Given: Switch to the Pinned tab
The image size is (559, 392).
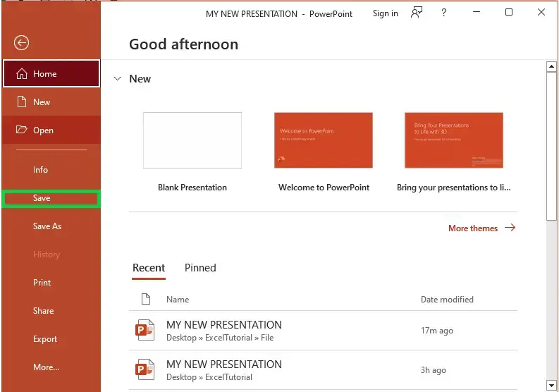Looking at the screenshot, I should click(200, 268).
